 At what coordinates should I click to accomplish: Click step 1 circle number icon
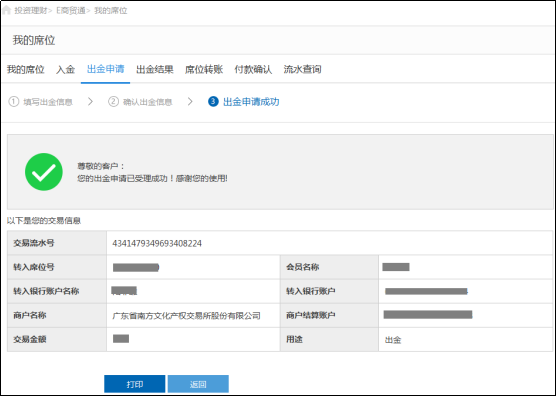13,102
